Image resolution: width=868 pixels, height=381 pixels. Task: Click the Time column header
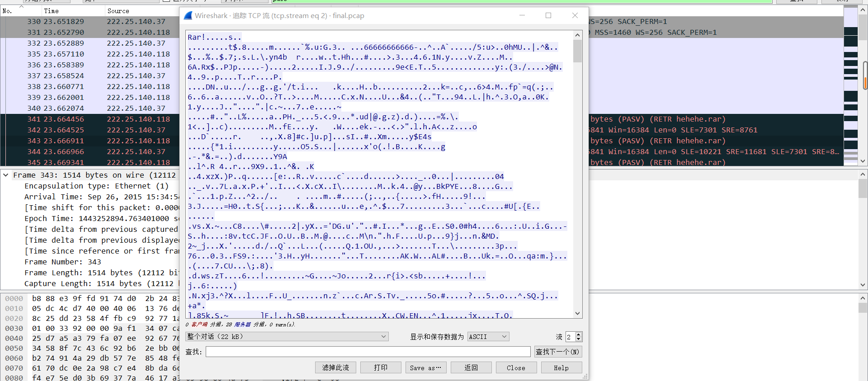(x=72, y=11)
